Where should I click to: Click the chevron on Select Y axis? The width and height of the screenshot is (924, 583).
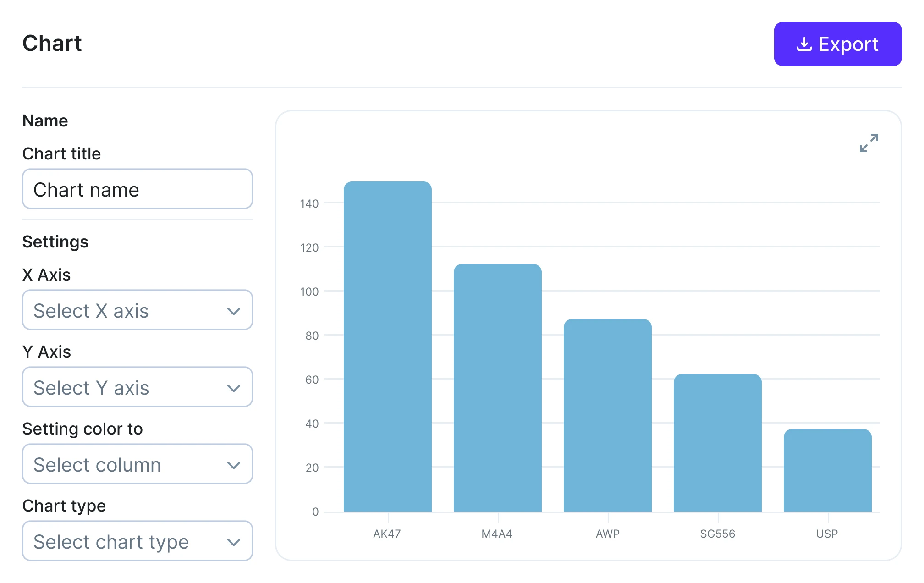[234, 387]
